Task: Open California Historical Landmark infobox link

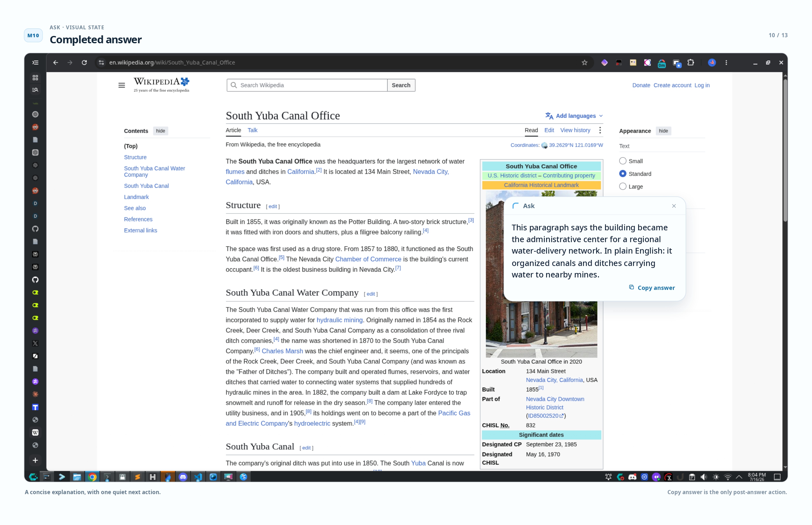Action: 541,185
